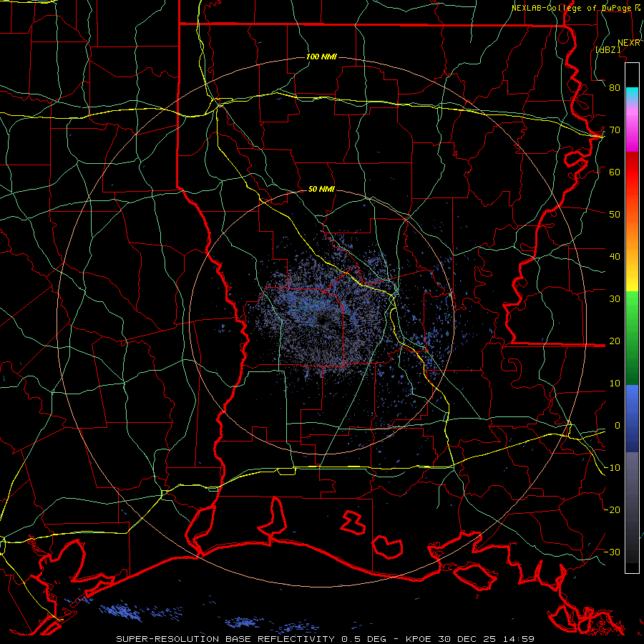Image resolution: width=644 pixels, height=644 pixels.
Task: Click the NEXR label above the color legend
Action: point(629,43)
